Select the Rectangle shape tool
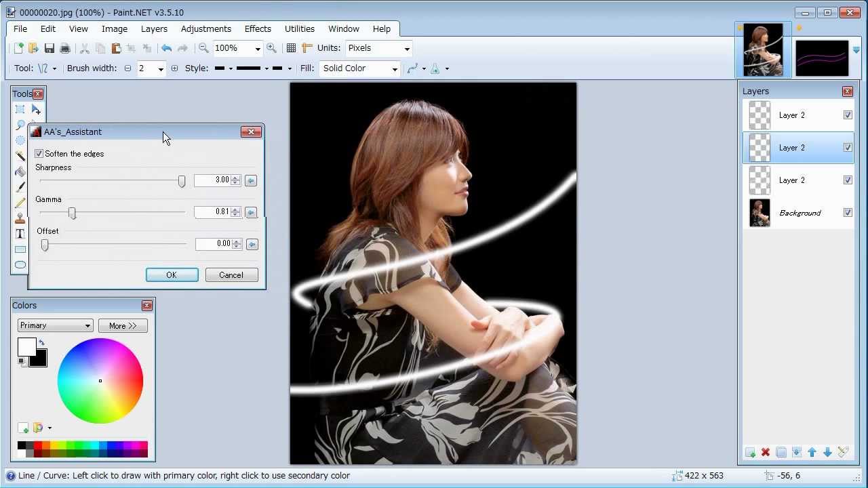The width and height of the screenshot is (868, 488). point(20,249)
